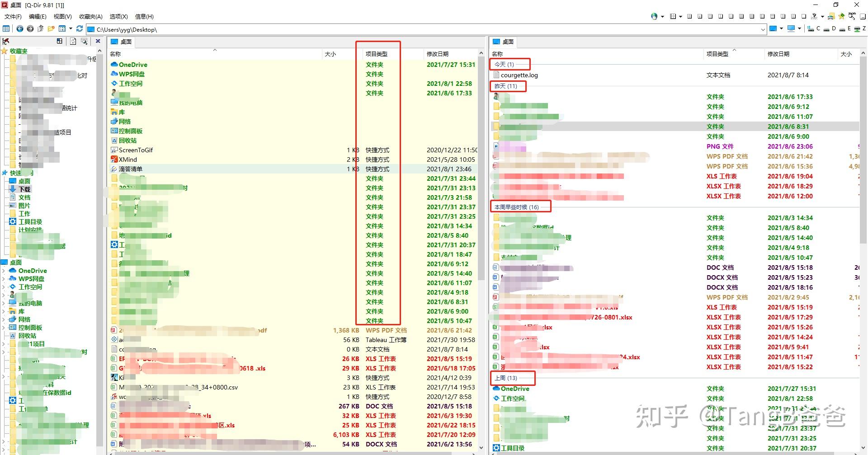Select courgette.log in right pane
The height and width of the screenshot is (455, 868).
point(519,75)
